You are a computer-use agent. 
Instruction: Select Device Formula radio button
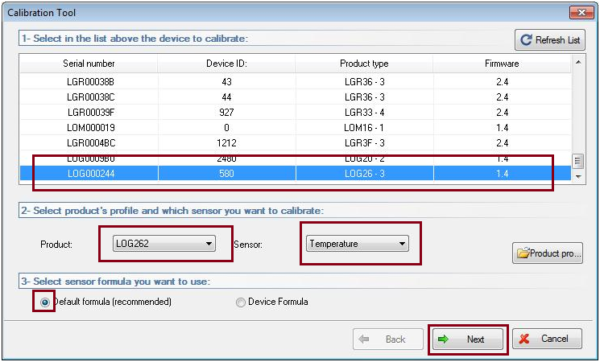pos(240,302)
